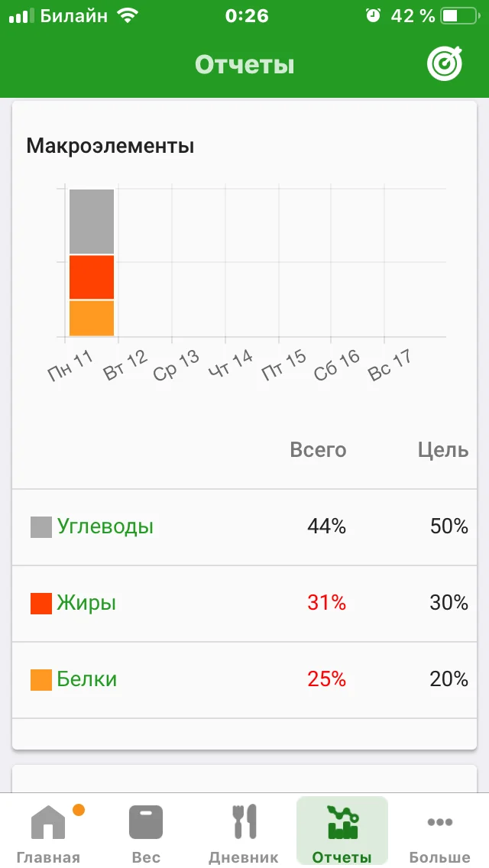Tap the red Жиры color swatch

pyautogui.click(x=41, y=604)
